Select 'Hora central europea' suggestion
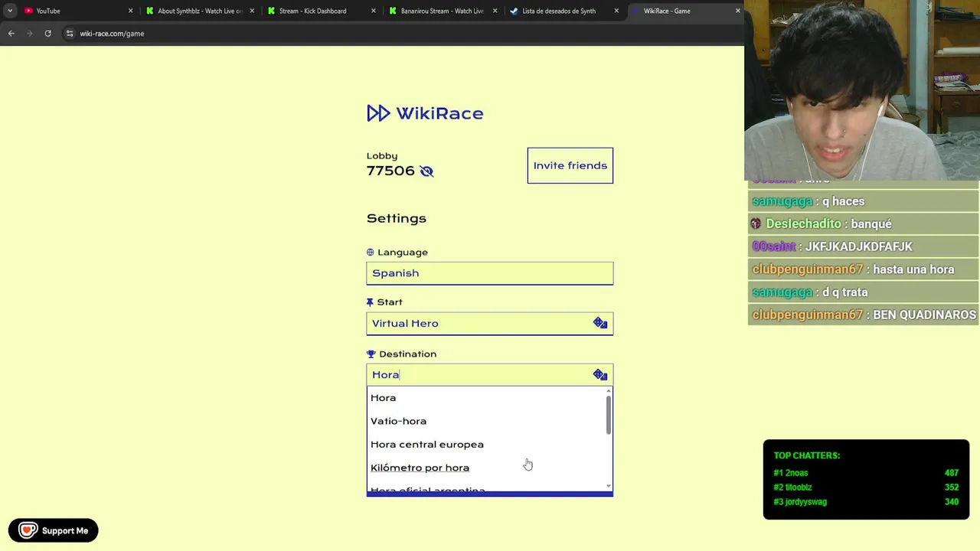 coord(486,445)
